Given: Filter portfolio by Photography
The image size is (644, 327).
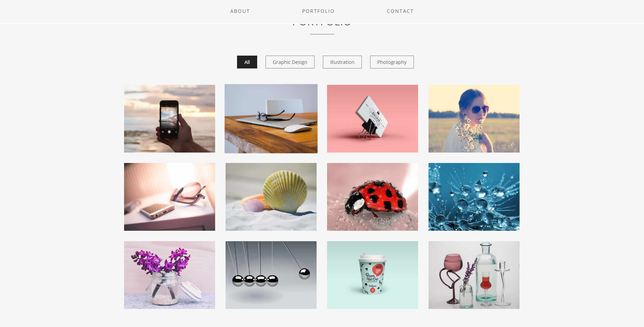Looking at the screenshot, I should (x=392, y=62).
